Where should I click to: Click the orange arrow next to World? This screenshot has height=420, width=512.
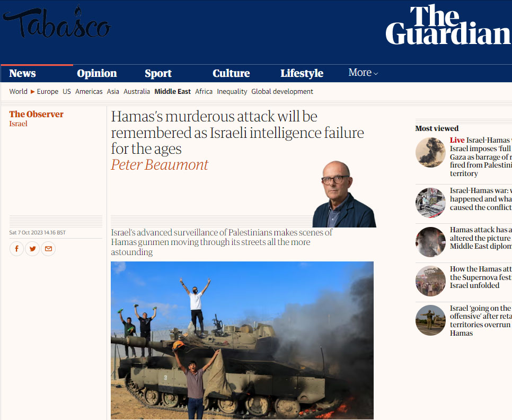pyautogui.click(x=33, y=91)
